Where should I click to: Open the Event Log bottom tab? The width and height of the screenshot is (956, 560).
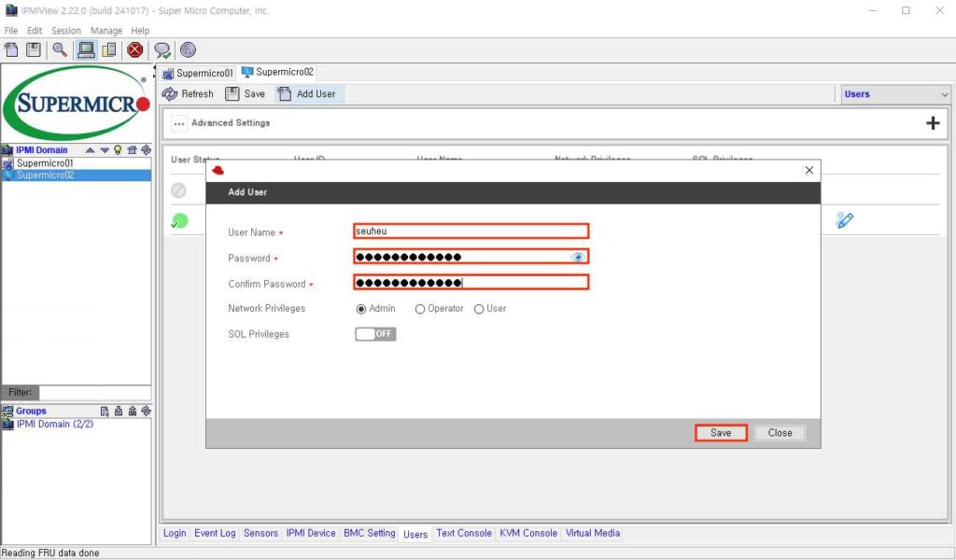215,533
